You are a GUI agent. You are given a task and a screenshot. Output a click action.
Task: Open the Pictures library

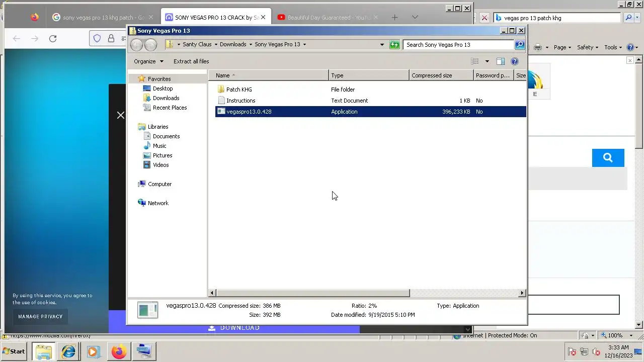[163, 155]
